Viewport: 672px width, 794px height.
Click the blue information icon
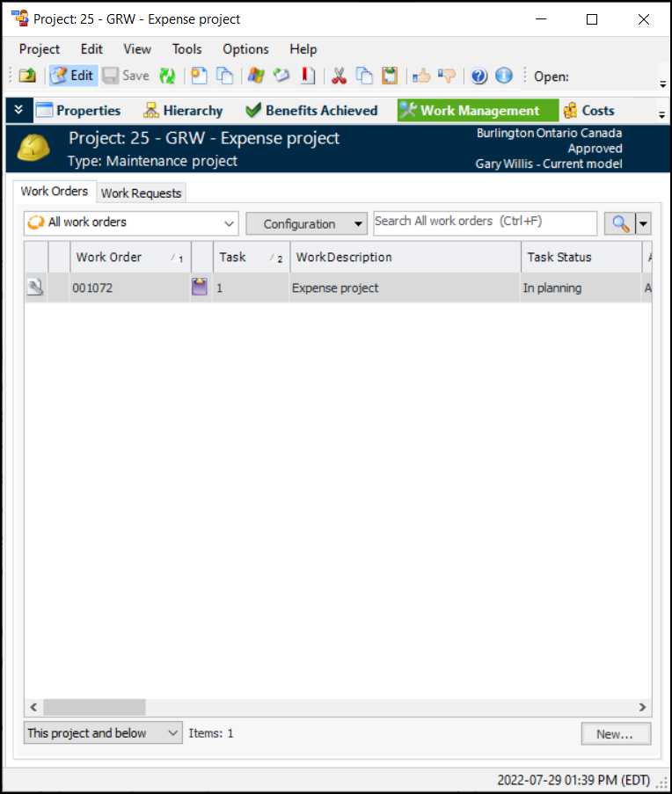[x=504, y=76]
